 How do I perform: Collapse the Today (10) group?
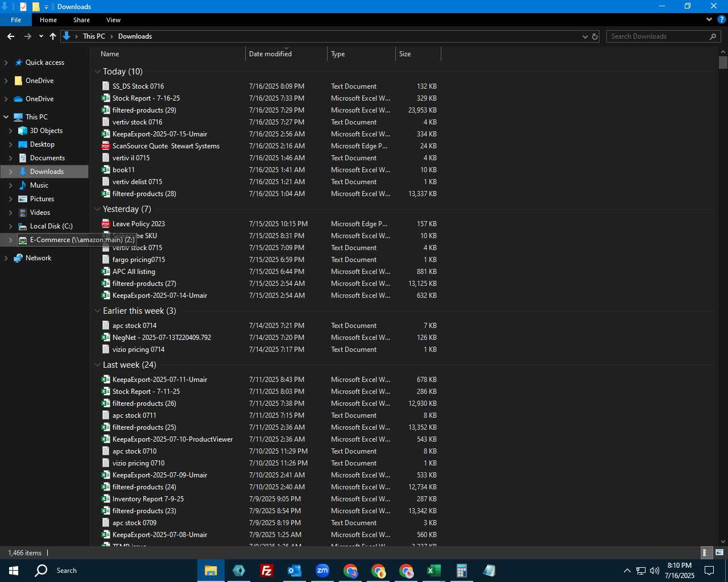[x=97, y=72]
